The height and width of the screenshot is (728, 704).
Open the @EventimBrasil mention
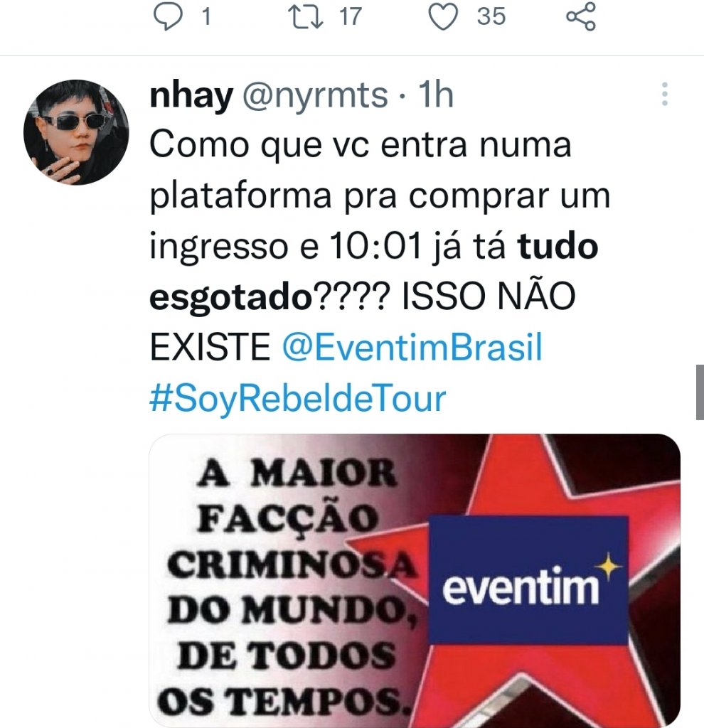pyautogui.click(x=412, y=347)
